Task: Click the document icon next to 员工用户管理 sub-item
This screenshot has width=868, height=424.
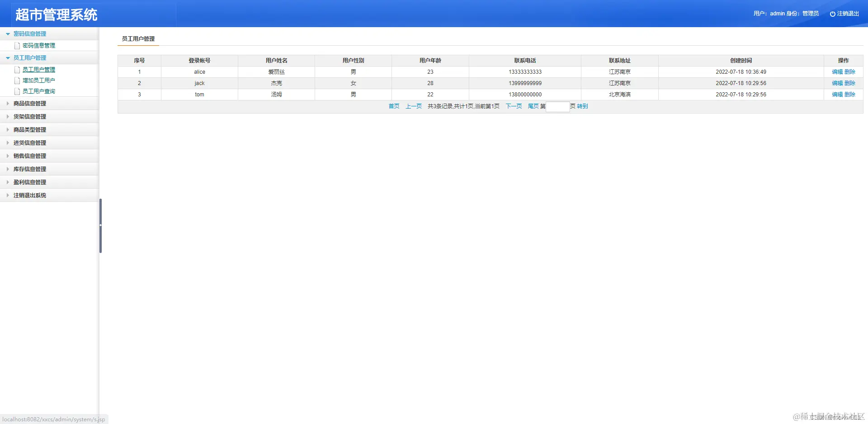Action: coord(17,70)
